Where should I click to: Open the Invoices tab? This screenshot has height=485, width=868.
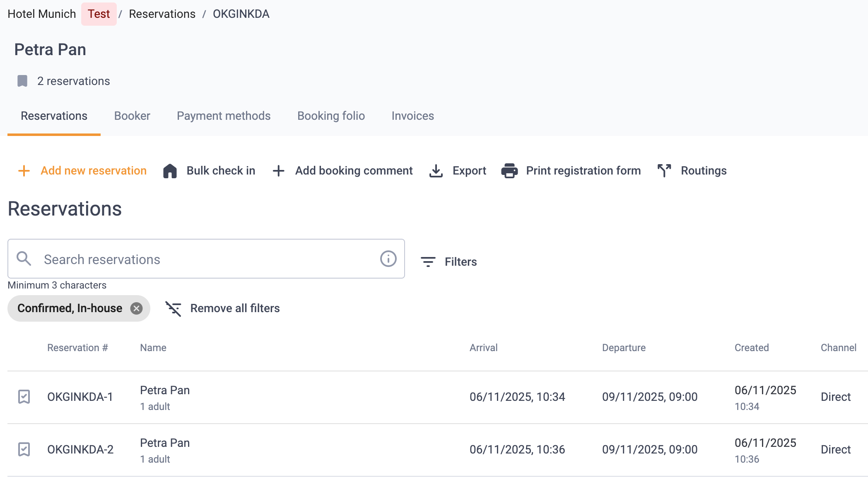[x=412, y=116]
